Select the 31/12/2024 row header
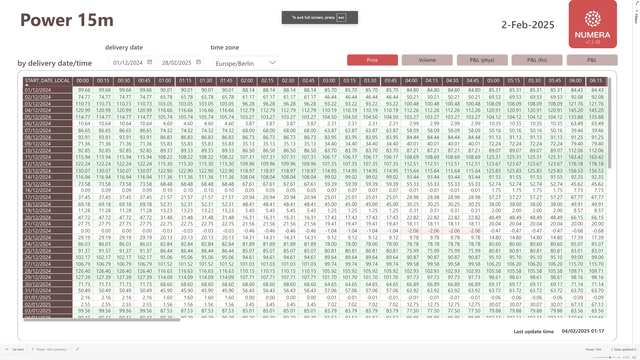Image resolution: width=640 pixels, height=360 pixels. (48, 291)
